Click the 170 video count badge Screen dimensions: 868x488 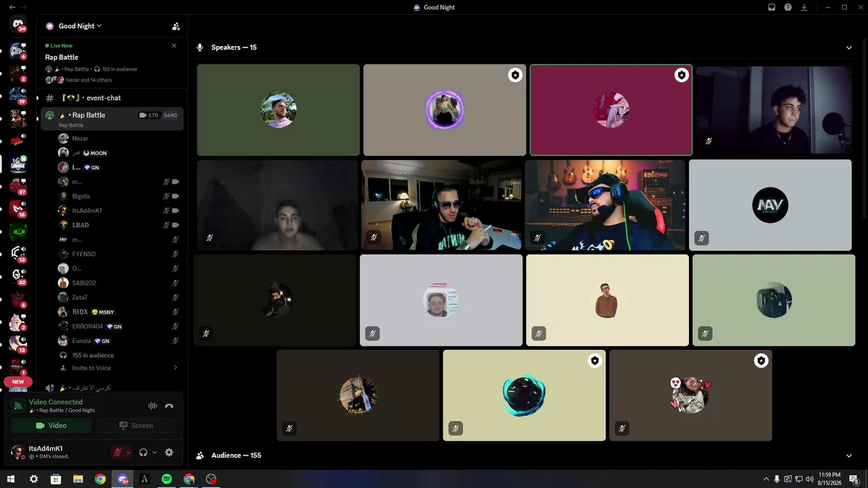149,115
